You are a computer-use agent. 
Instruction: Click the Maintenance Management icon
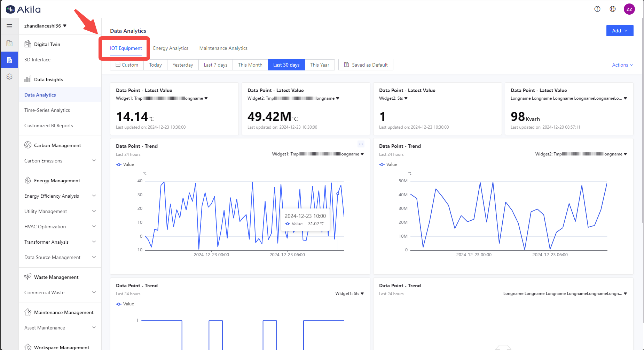coord(28,312)
